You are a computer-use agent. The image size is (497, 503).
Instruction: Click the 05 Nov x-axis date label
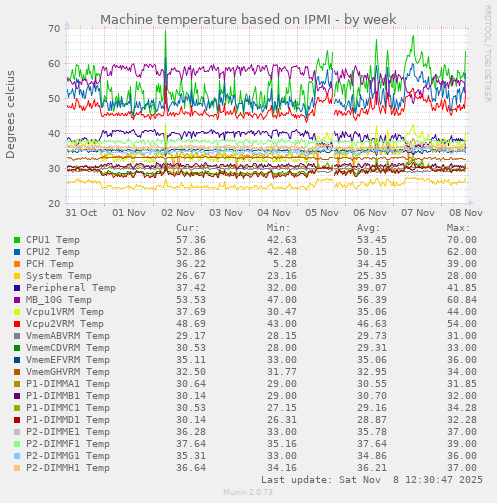[x=322, y=213]
